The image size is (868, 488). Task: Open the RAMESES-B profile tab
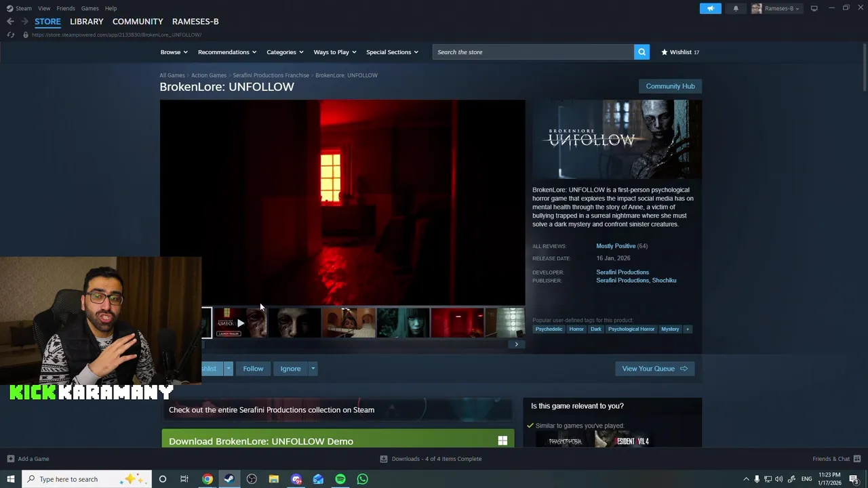coord(195,22)
